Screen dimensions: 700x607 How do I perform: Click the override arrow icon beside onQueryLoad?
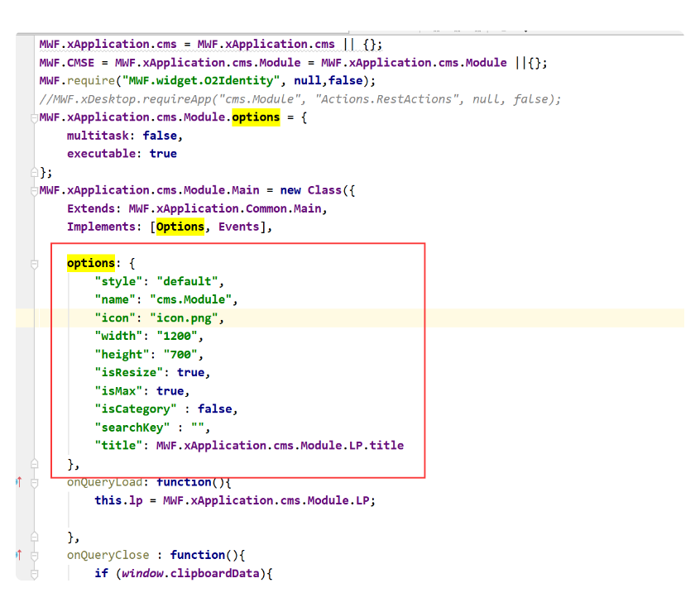(x=18, y=482)
